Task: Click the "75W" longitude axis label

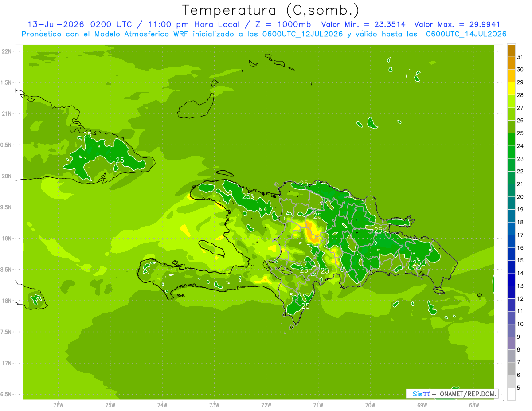Action: tap(110, 405)
